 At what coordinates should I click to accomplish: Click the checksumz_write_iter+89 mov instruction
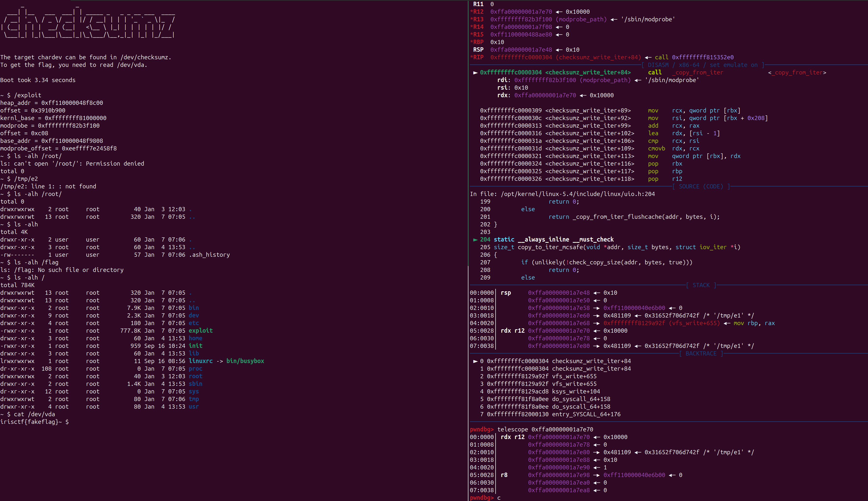610,110
